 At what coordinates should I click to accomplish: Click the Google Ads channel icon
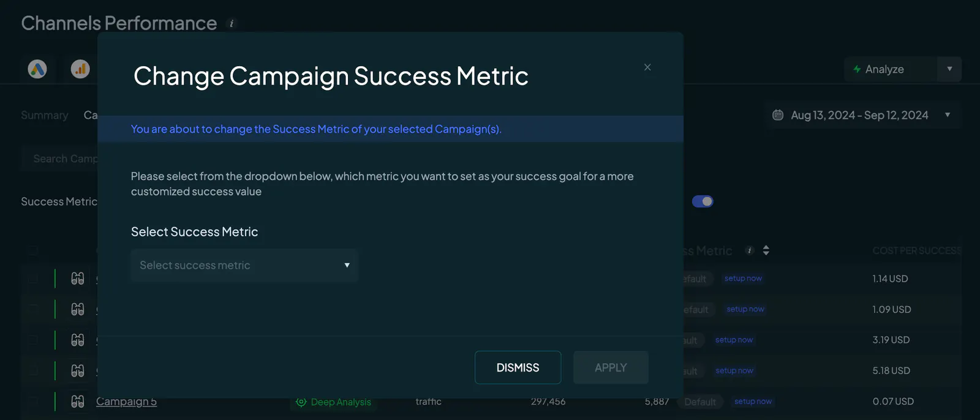(x=37, y=69)
